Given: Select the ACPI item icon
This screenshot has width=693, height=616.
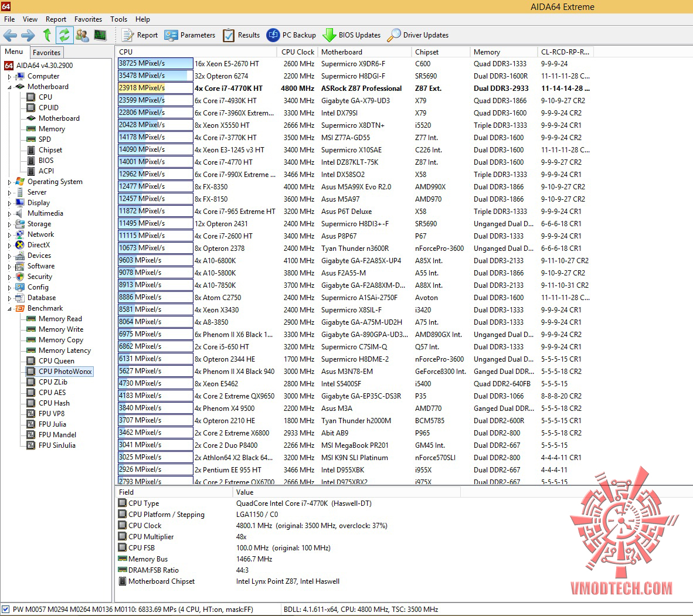Looking at the screenshot, I should pyautogui.click(x=31, y=171).
